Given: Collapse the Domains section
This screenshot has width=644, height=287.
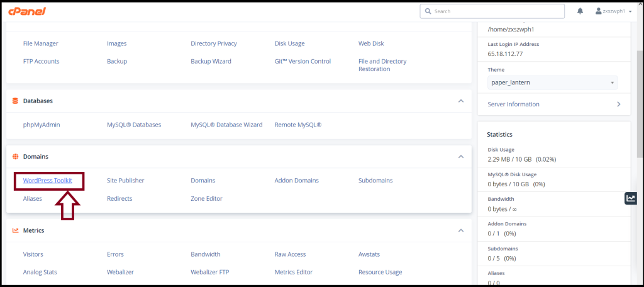Looking at the screenshot, I should (461, 157).
